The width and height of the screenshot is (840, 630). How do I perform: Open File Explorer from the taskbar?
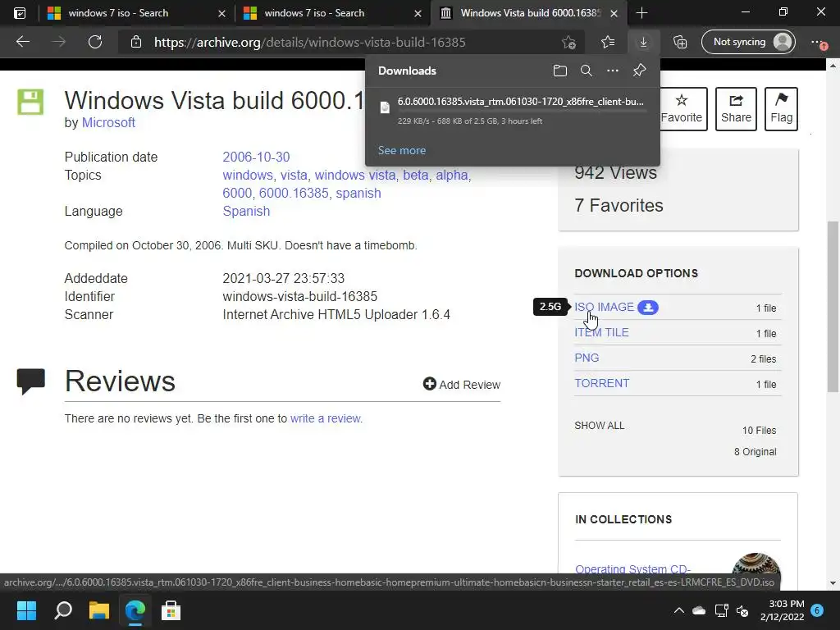(99, 610)
